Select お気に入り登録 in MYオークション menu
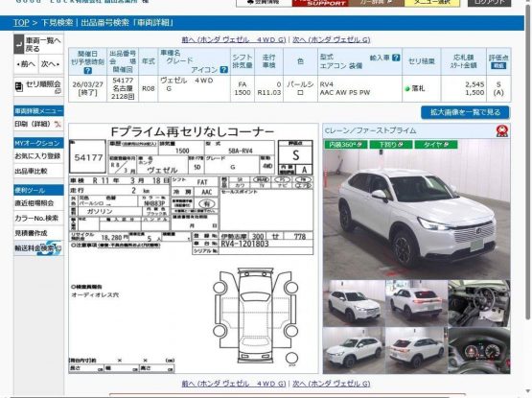 point(38,156)
